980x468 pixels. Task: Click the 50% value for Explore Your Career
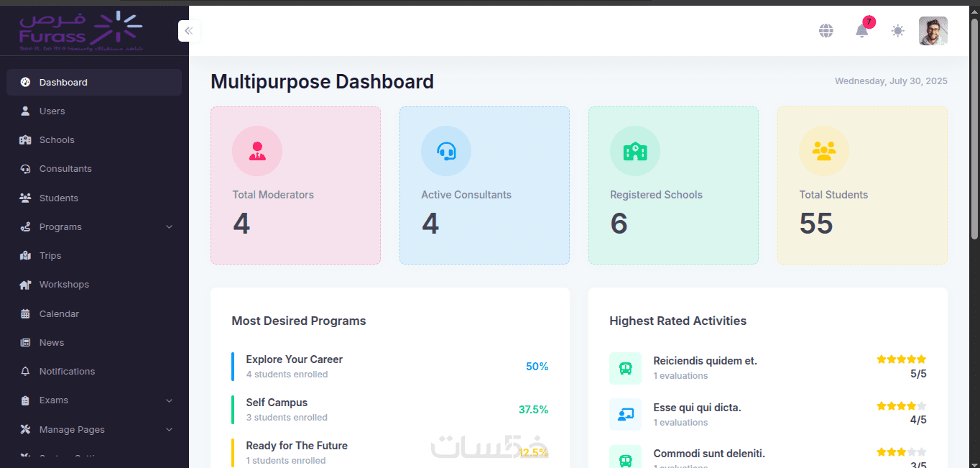pos(537,367)
